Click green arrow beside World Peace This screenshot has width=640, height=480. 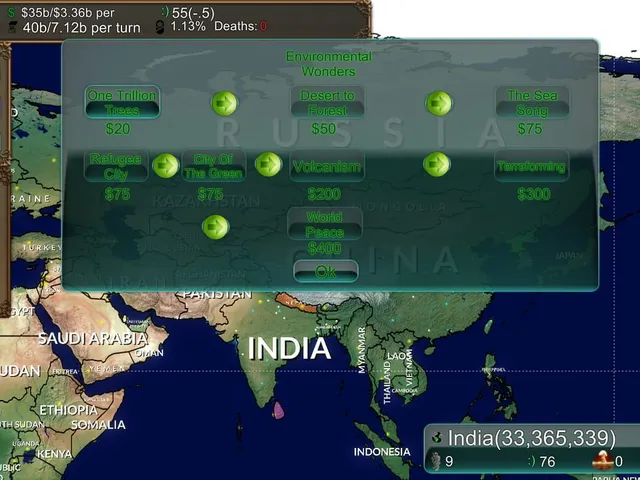tap(216, 227)
